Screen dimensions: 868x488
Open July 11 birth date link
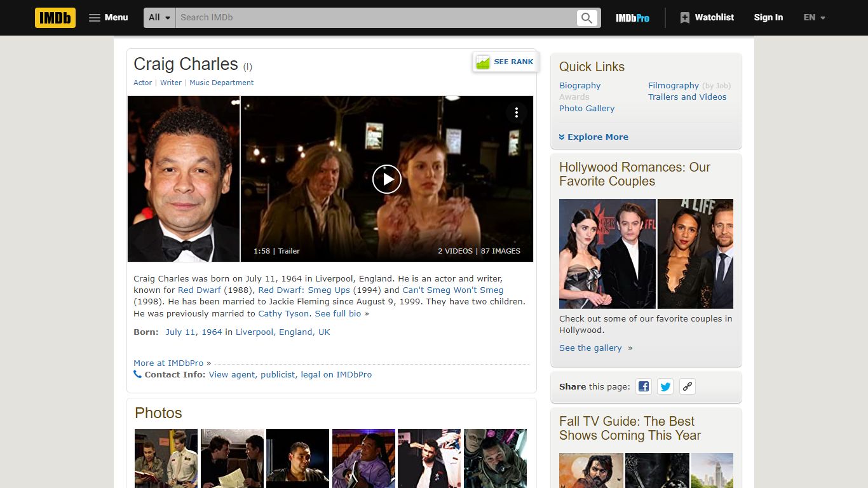[181, 332]
